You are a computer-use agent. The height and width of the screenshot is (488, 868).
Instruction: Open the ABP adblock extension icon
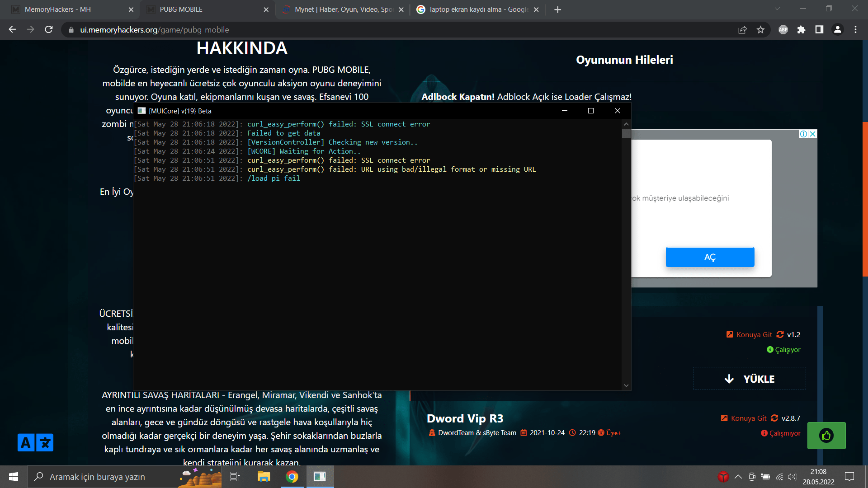[x=783, y=30]
